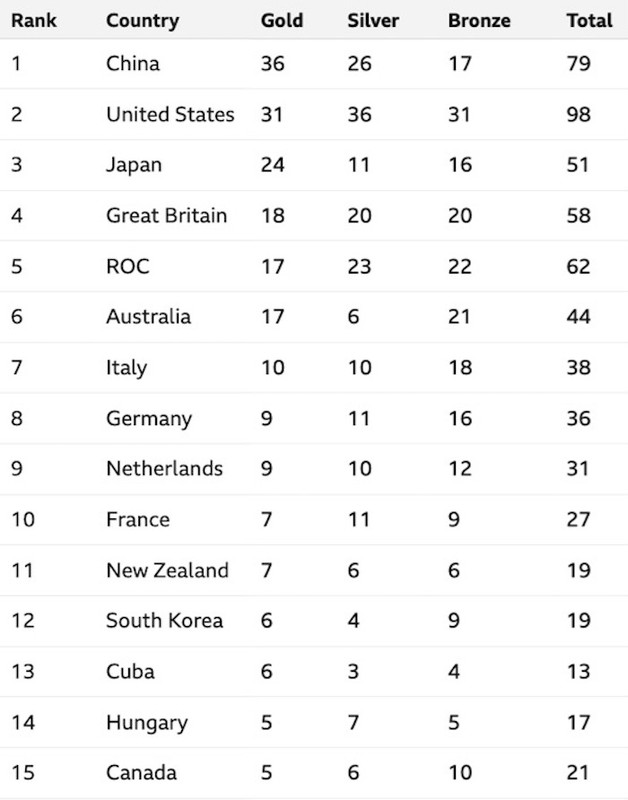628x800 pixels.
Task: Select Italy in the Country column
Action: coord(127,368)
